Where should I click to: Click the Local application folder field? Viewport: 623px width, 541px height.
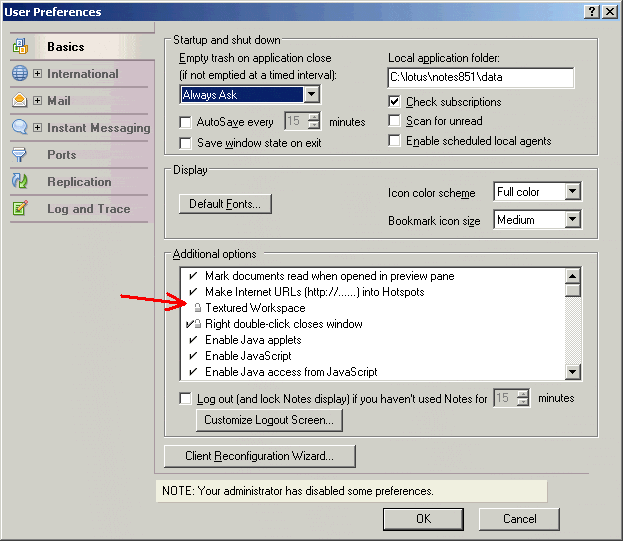pos(480,78)
